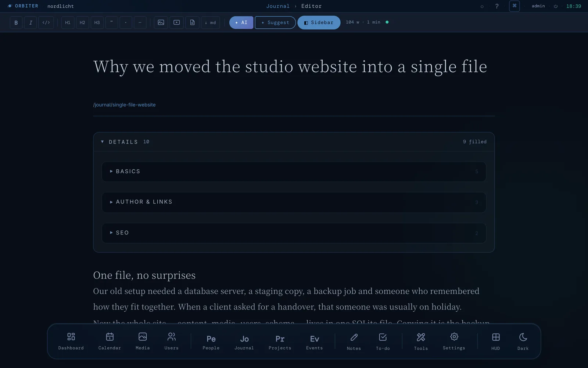Open Users in the dock

[171, 341]
